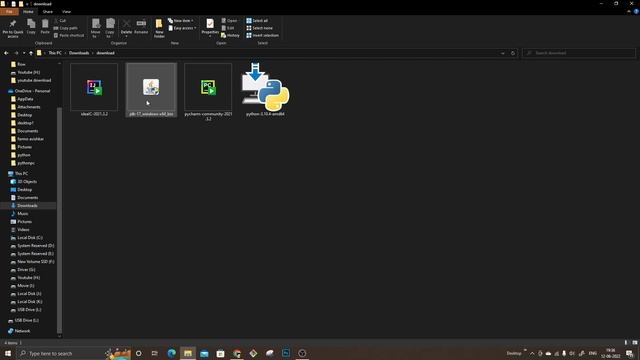This screenshot has width=640, height=360.
Task: Open recent locations dropdown arrow
Action: coord(24,53)
